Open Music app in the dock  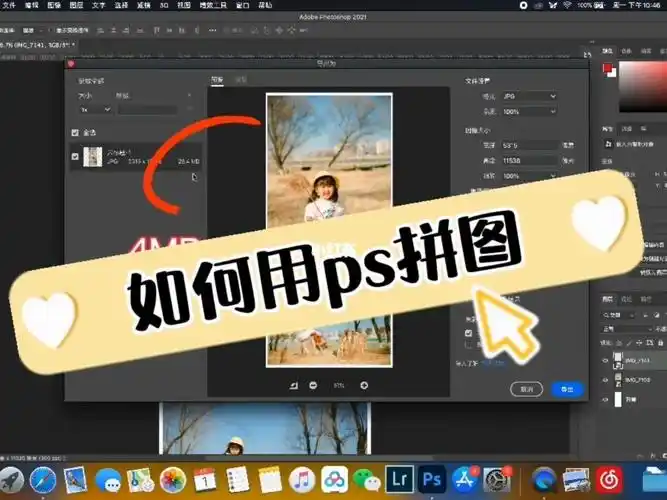(302, 480)
